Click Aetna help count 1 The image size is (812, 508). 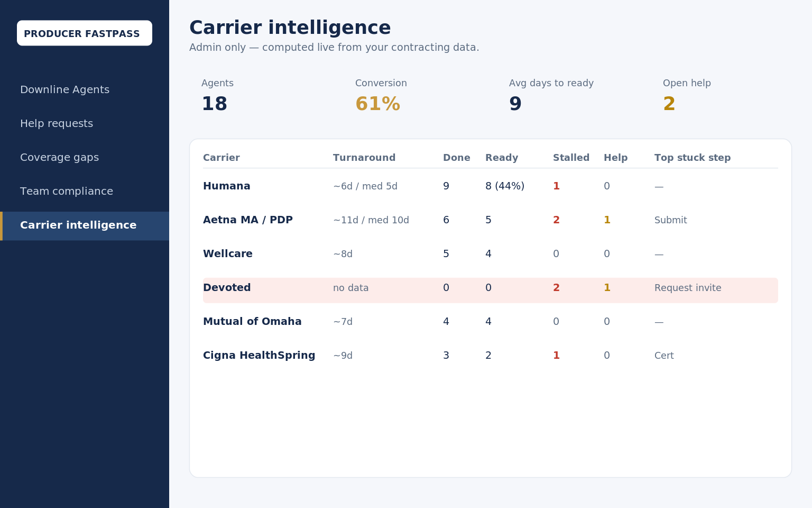607,220
